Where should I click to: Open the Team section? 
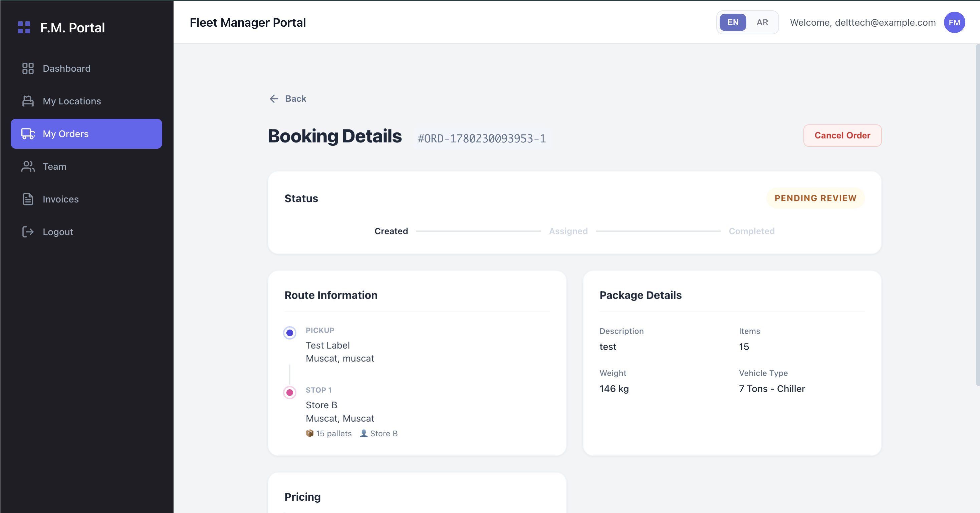coord(86,166)
